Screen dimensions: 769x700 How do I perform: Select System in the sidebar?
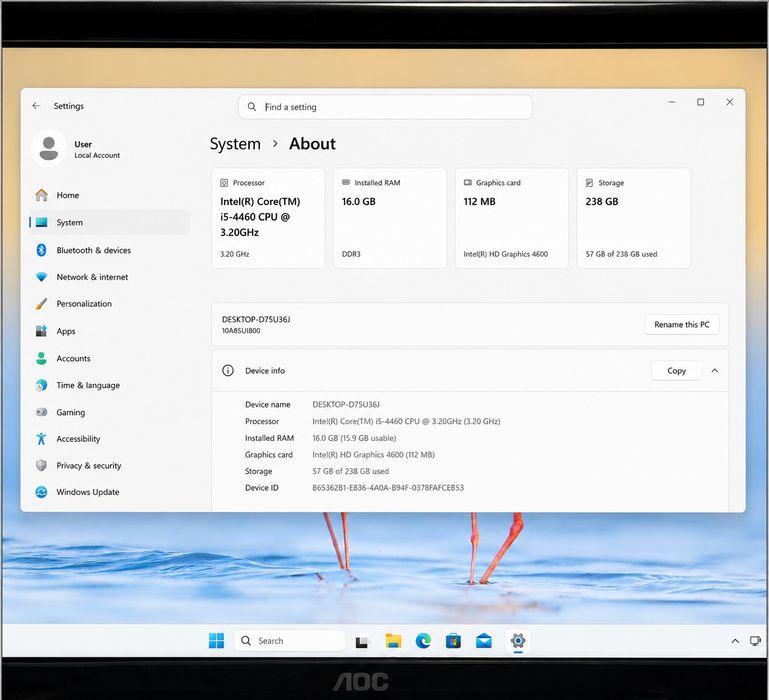coord(109,222)
